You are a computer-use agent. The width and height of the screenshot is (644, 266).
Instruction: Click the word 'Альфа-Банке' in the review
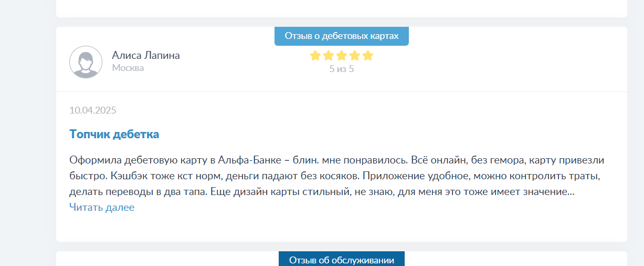[x=247, y=160]
